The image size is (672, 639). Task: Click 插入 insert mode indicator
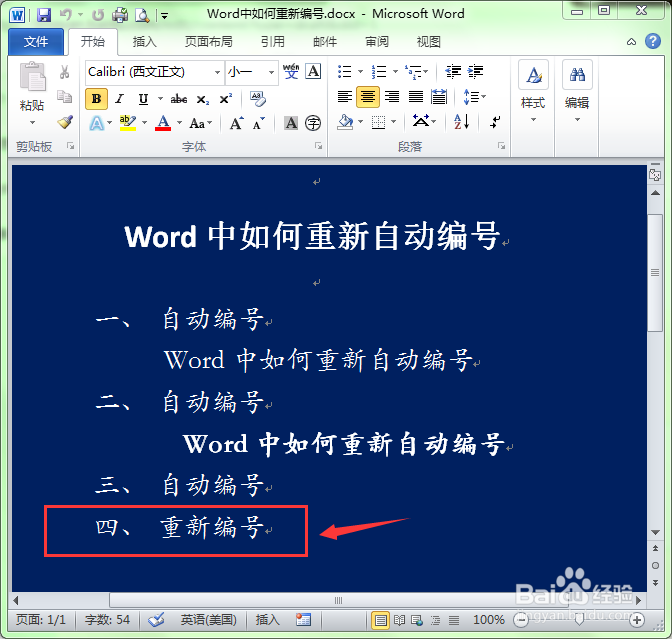267,620
